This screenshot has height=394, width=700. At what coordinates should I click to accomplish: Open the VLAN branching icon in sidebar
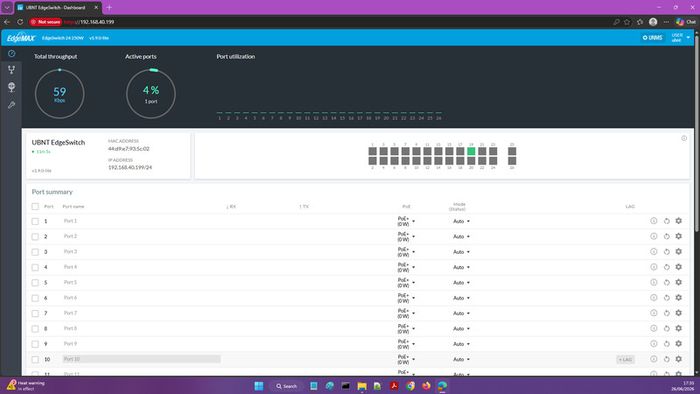coord(12,70)
